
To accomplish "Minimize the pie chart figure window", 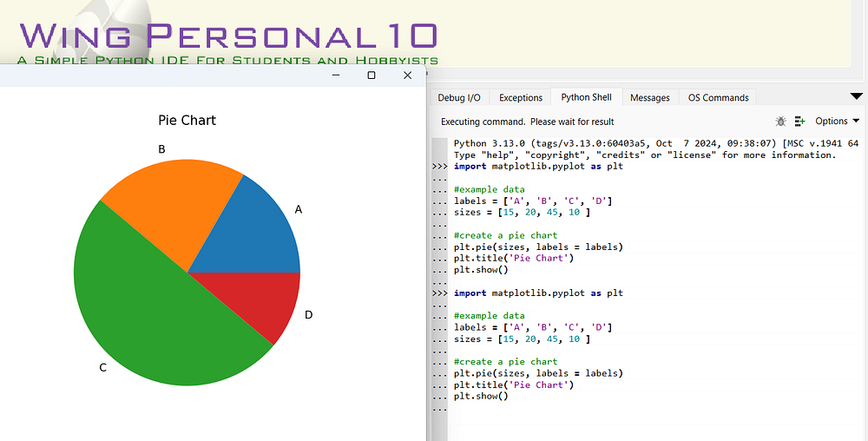I will click(336, 76).
